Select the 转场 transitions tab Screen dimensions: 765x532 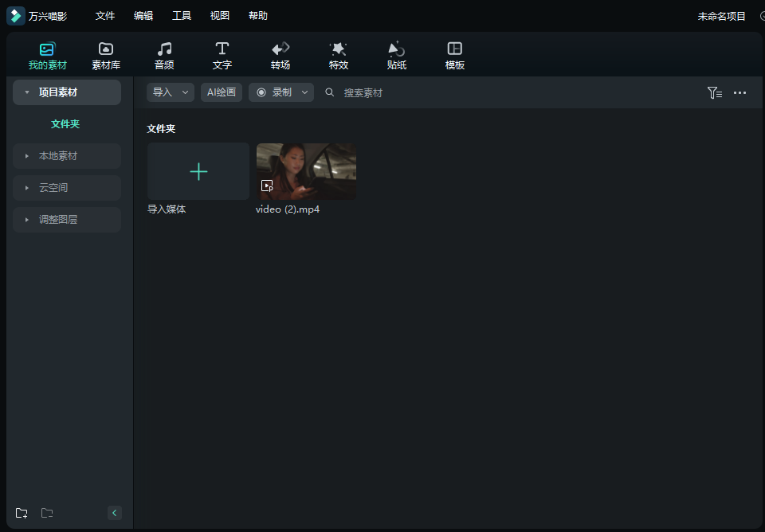(280, 56)
